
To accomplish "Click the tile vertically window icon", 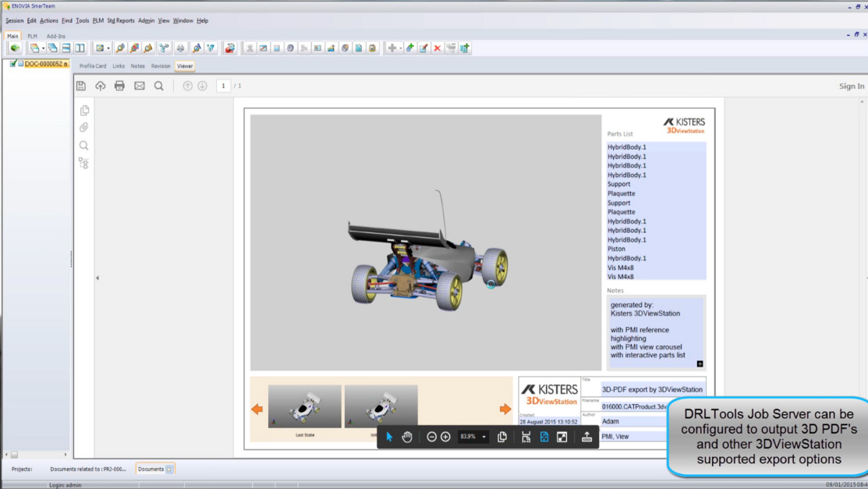I will (80, 48).
